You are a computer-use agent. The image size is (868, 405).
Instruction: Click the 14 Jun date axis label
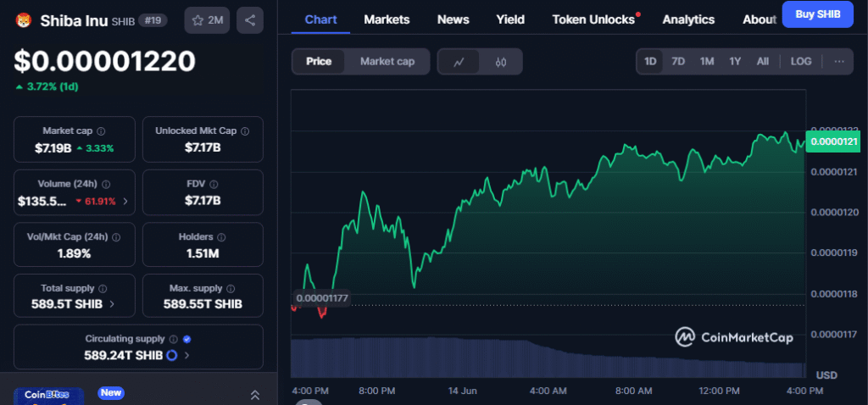pos(462,391)
